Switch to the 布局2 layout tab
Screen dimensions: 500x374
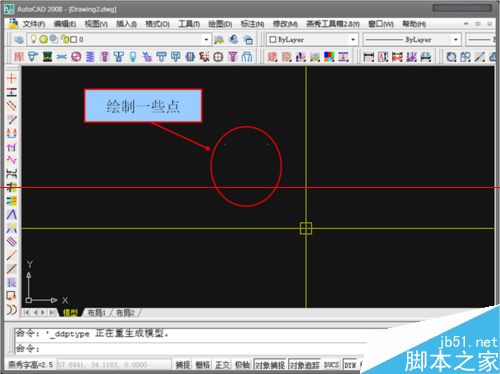tap(125, 313)
